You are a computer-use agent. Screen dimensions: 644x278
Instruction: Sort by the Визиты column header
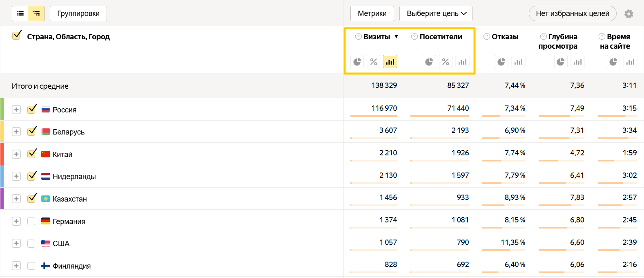(377, 37)
